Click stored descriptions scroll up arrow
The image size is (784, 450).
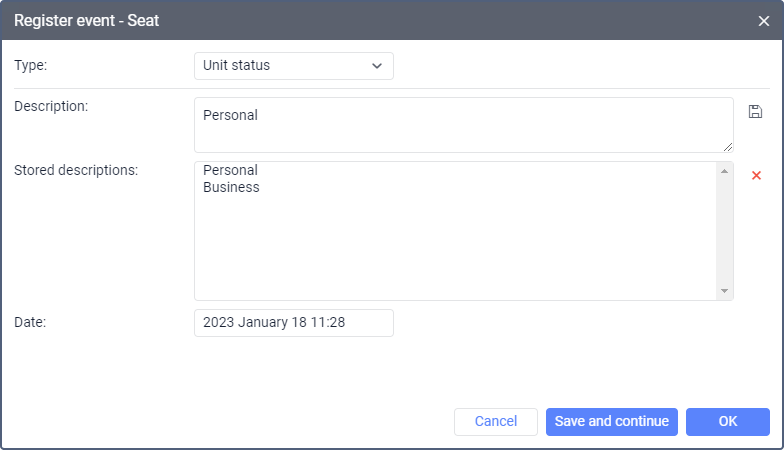click(x=724, y=171)
